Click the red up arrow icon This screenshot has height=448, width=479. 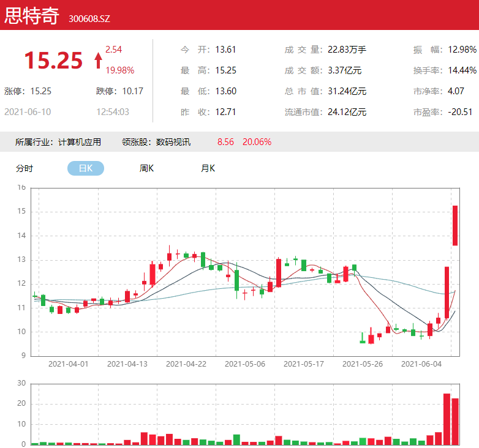98,61
